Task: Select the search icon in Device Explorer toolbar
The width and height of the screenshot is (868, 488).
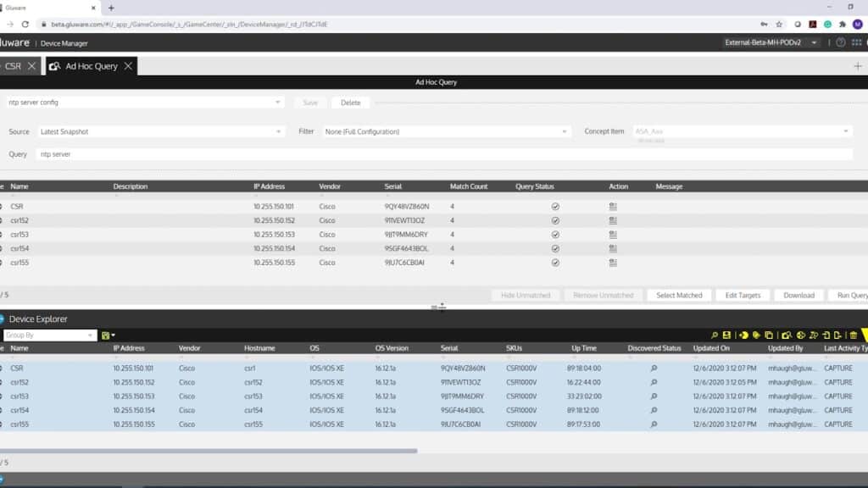Action: (715, 335)
